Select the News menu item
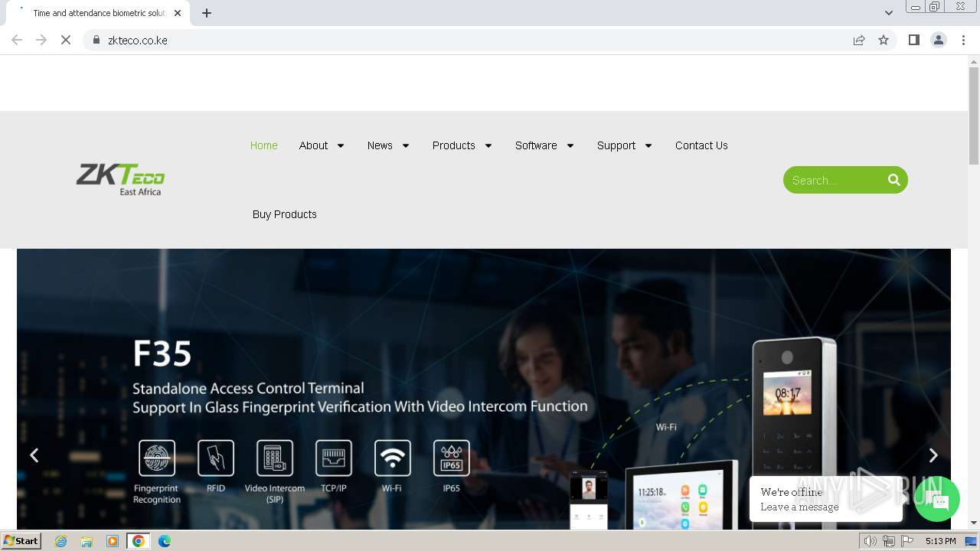Viewport: 980px width, 551px height. tap(380, 145)
